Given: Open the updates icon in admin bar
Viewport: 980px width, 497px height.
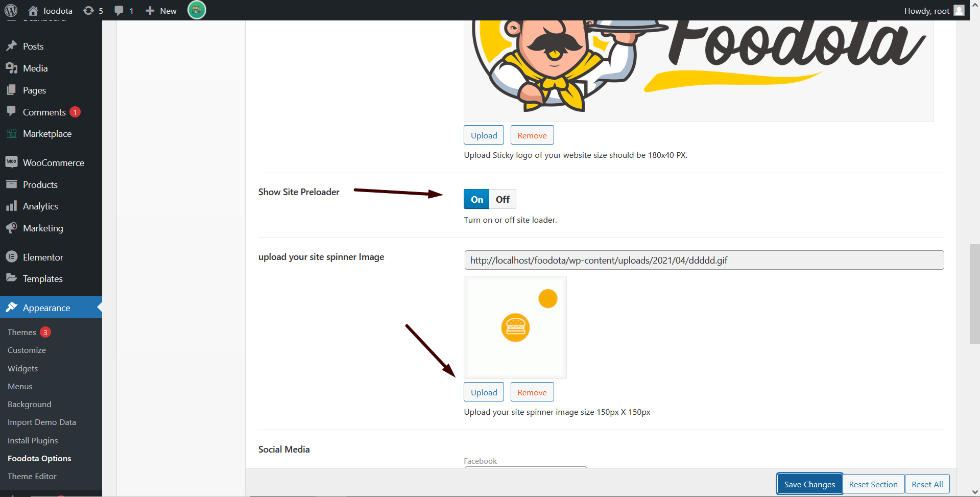Looking at the screenshot, I should point(89,11).
